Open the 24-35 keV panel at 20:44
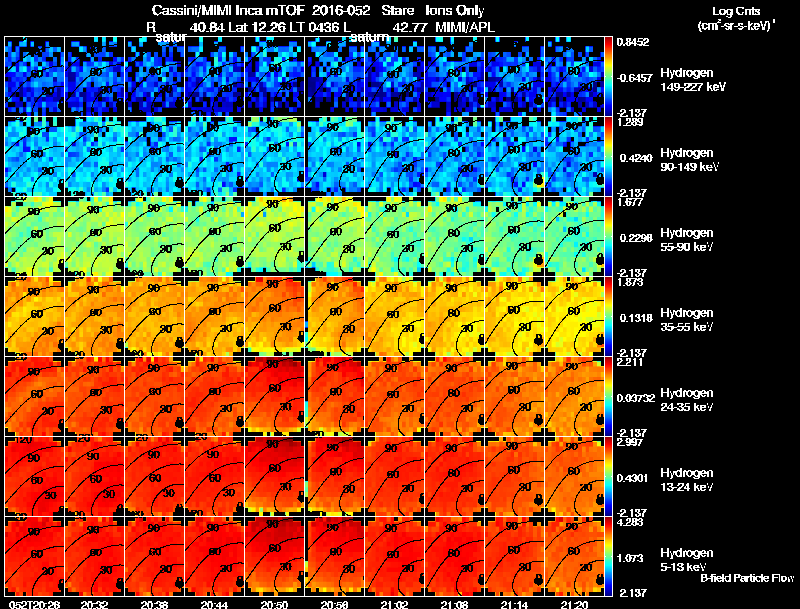 (215, 397)
